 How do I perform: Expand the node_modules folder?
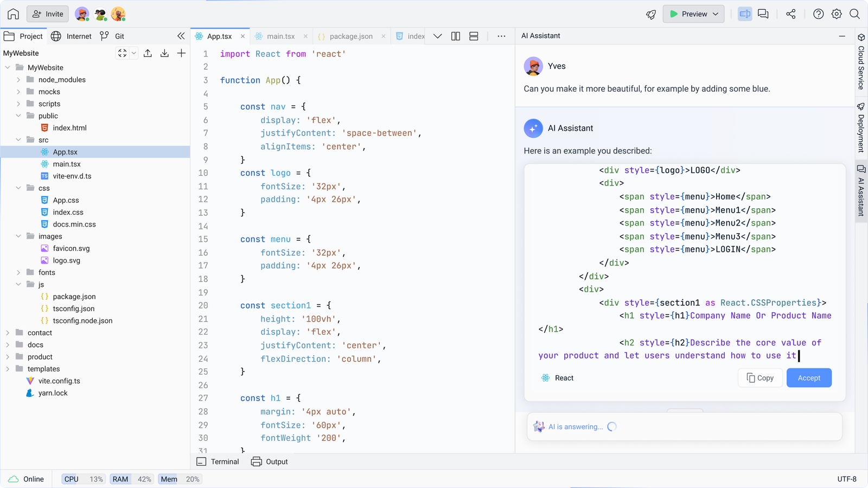click(x=18, y=80)
